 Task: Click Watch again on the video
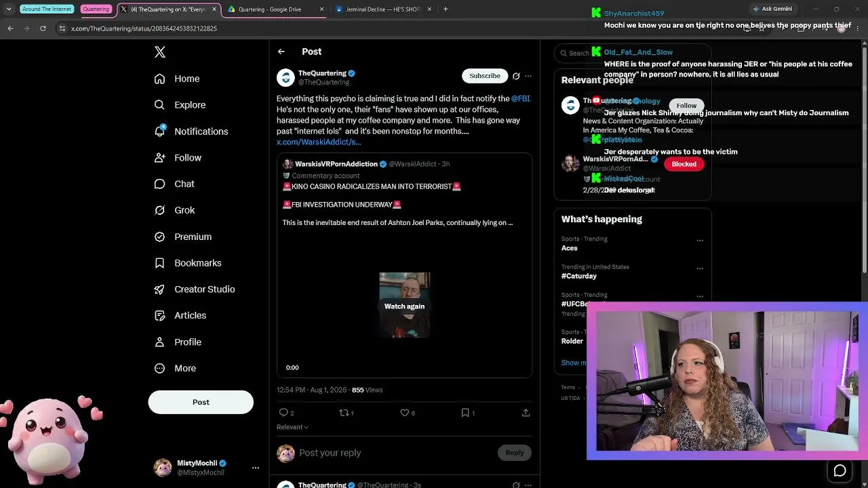pos(404,306)
